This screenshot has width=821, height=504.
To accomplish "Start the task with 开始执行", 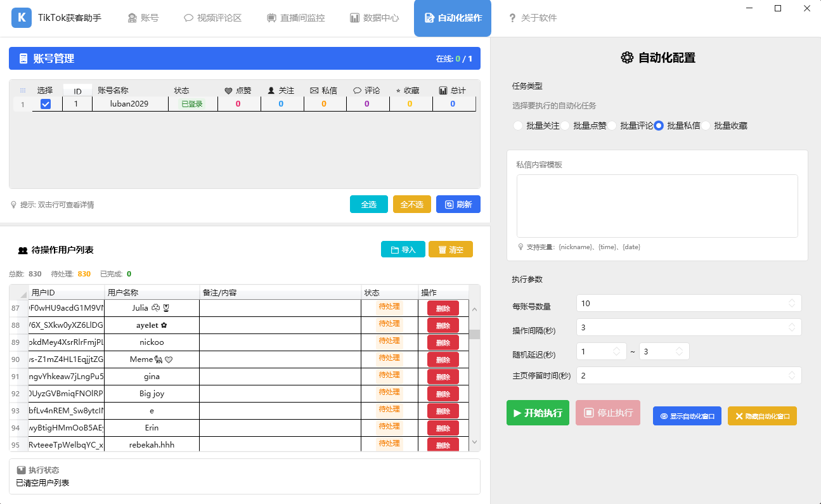I will [x=538, y=413].
